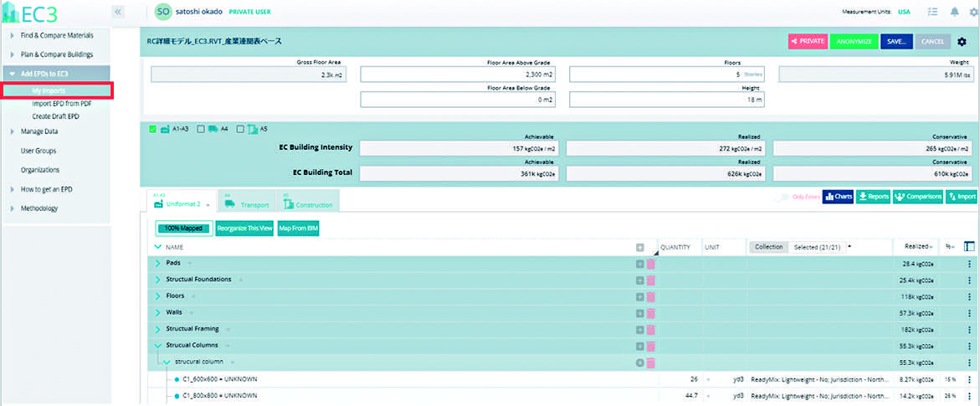Open the project settings gear beside CANCEL

pos(962,41)
